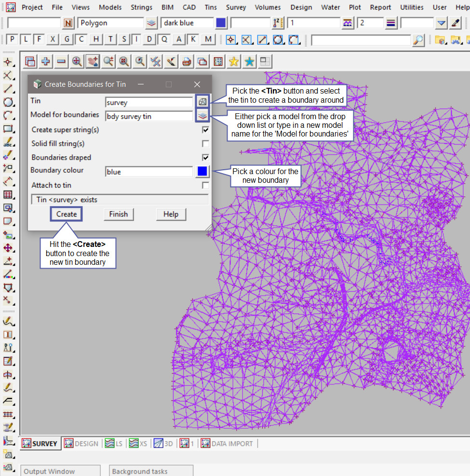Click the Tin name input field
The width and height of the screenshot is (470, 476).
148,102
